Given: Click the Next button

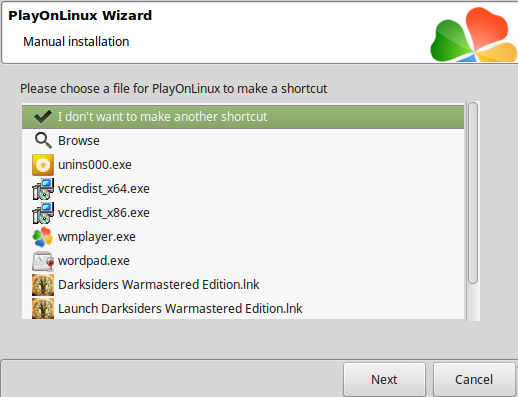Looking at the screenshot, I should click(x=384, y=379).
